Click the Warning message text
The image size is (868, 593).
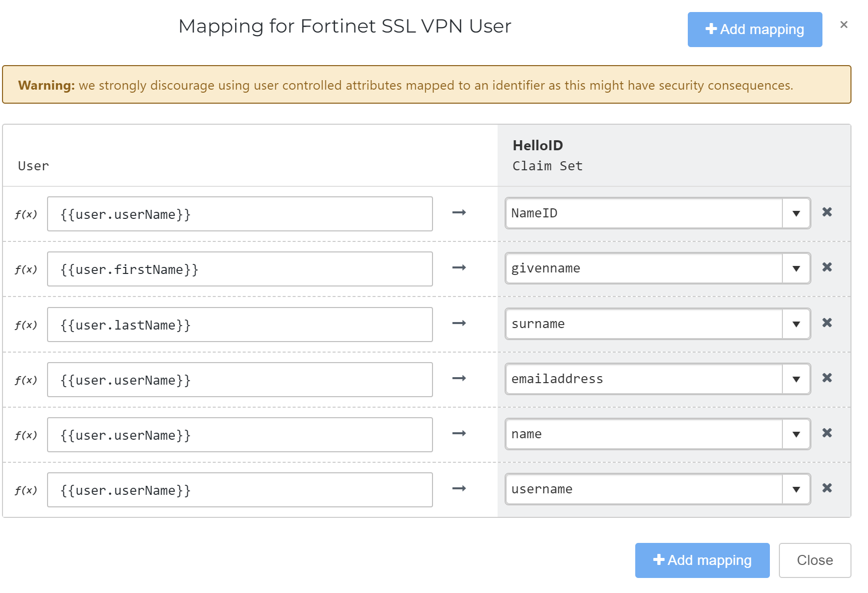405,86
